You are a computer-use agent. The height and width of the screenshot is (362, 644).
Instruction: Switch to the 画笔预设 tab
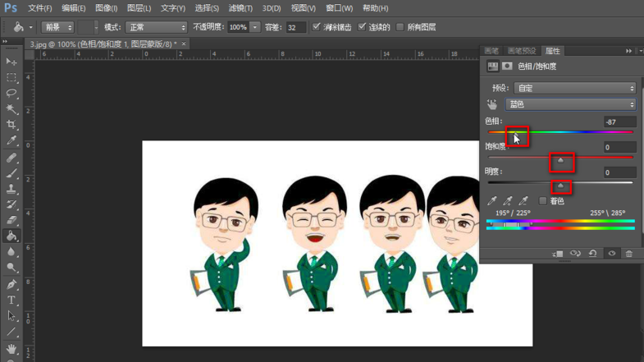[522, 51]
